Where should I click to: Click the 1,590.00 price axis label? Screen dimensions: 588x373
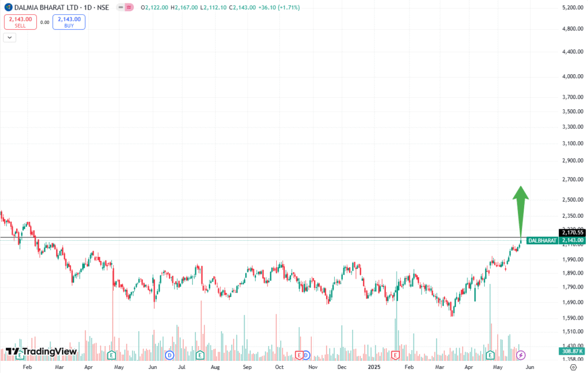coord(572,318)
